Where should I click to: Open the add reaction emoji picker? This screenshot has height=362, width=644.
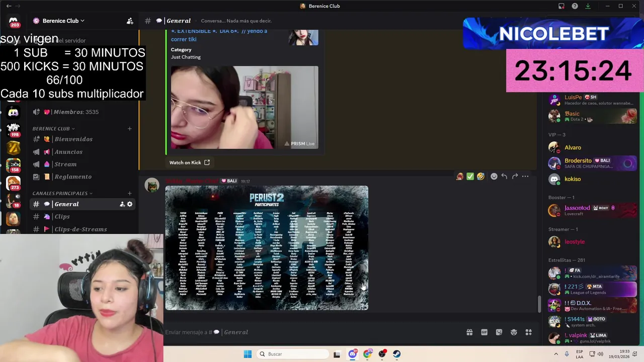[x=494, y=176]
